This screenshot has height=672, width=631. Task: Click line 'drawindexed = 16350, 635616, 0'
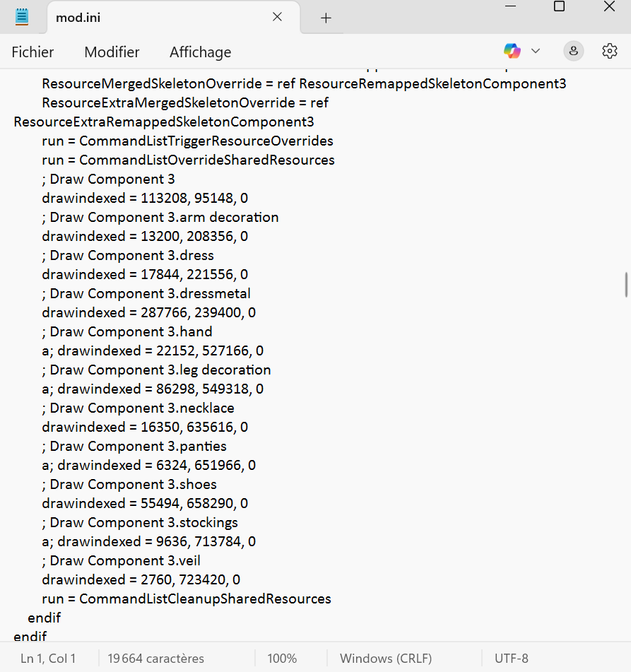point(145,427)
